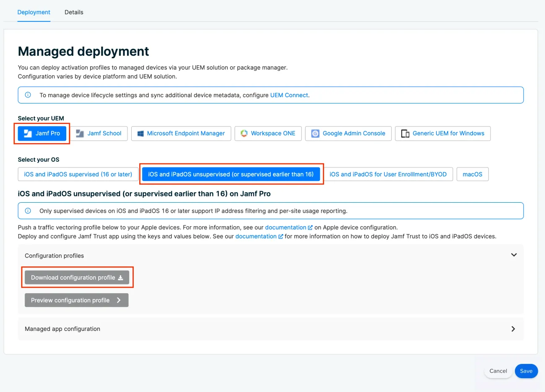Click the Workspace ONE logo icon
The width and height of the screenshot is (545, 392).
[244, 133]
